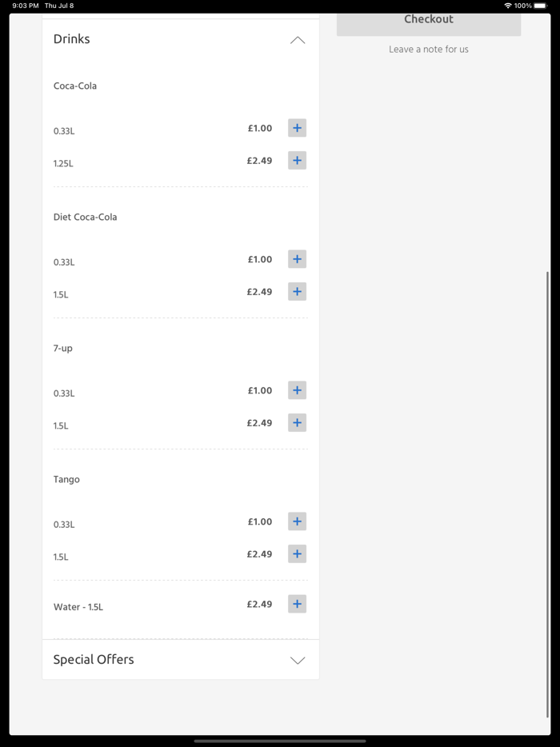Image resolution: width=560 pixels, height=747 pixels.
Task: Add Diet Coca-Cola 1.5L to basket
Action: [297, 292]
